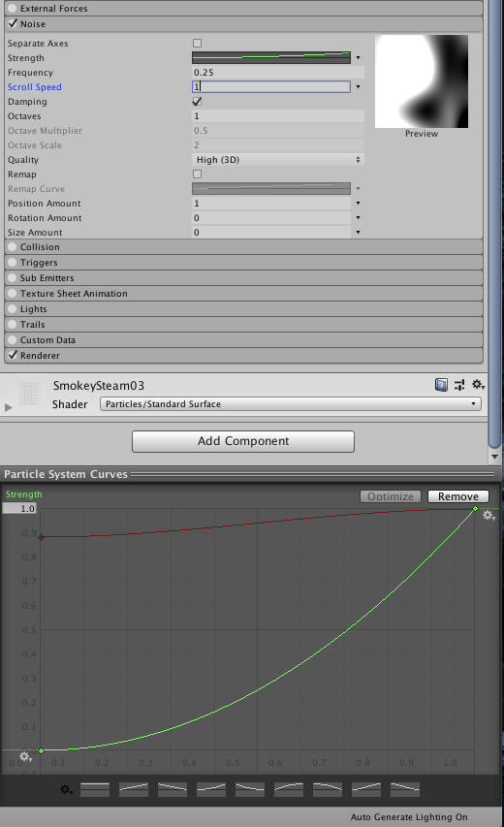The width and height of the screenshot is (504, 827).
Task: Open gear icon at the curve's right end
Action: (x=488, y=515)
